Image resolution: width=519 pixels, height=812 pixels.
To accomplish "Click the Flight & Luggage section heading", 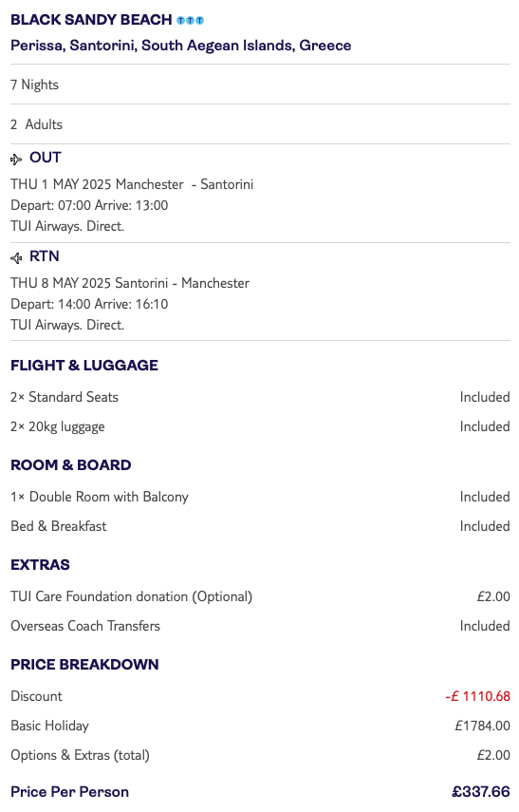I will click(84, 365).
